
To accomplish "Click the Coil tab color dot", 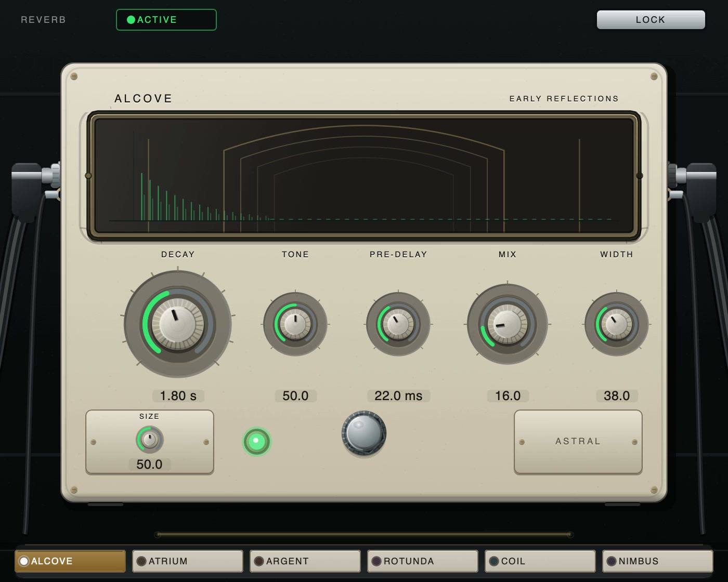I will click(494, 561).
